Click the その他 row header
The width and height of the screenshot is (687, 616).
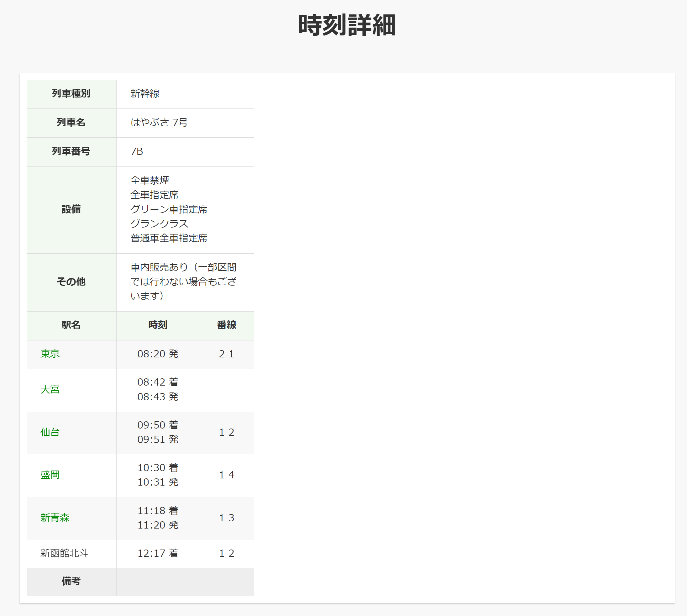(x=71, y=282)
